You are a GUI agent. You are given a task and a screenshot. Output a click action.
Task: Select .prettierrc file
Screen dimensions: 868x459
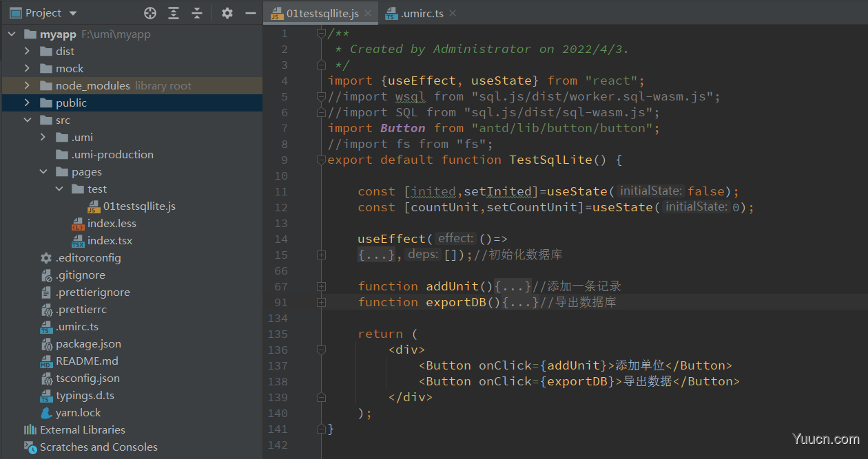pos(81,310)
